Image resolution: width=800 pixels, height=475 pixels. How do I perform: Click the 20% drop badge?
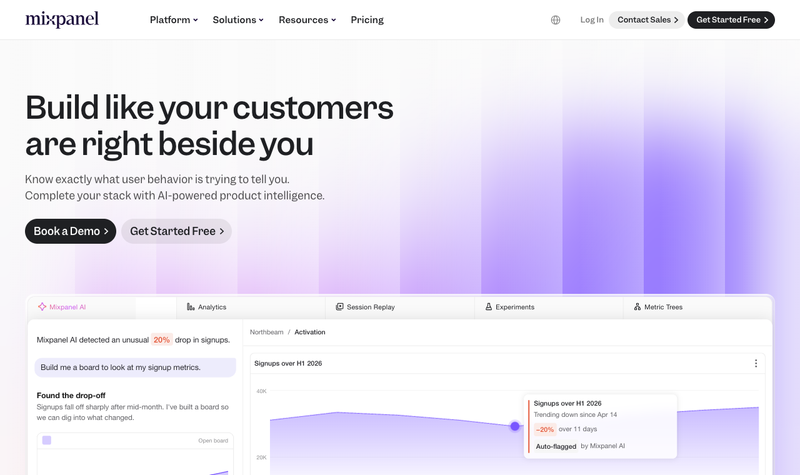pos(162,340)
